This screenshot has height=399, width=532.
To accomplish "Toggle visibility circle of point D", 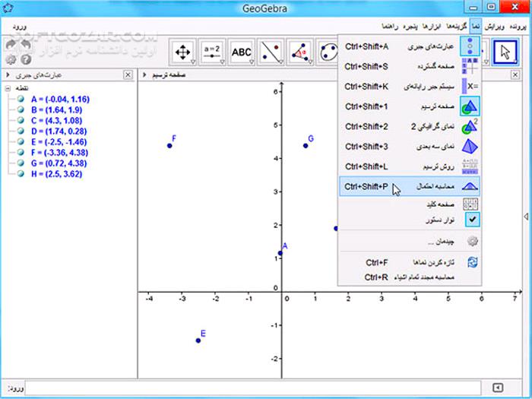I will pos(21,131).
